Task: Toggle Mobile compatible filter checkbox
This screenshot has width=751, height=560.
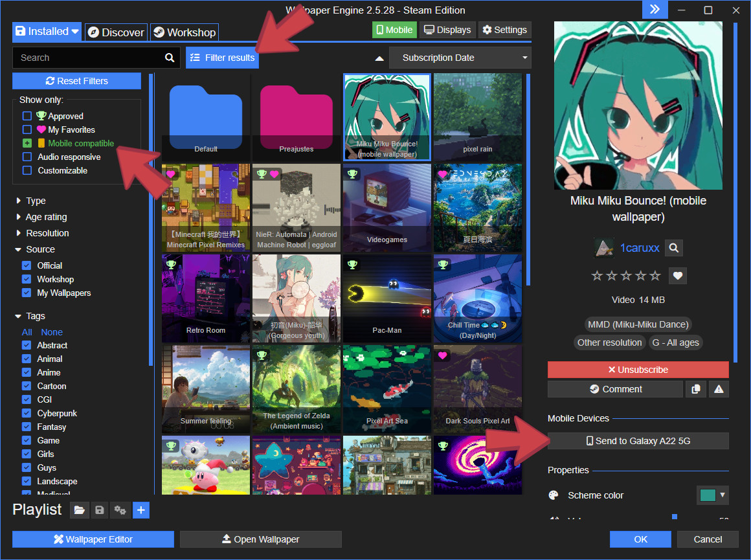Action: tap(27, 143)
